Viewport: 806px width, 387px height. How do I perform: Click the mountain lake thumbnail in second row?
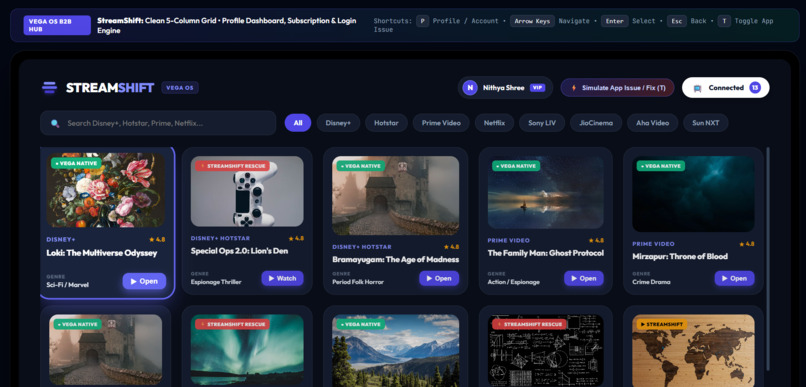pos(396,351)
